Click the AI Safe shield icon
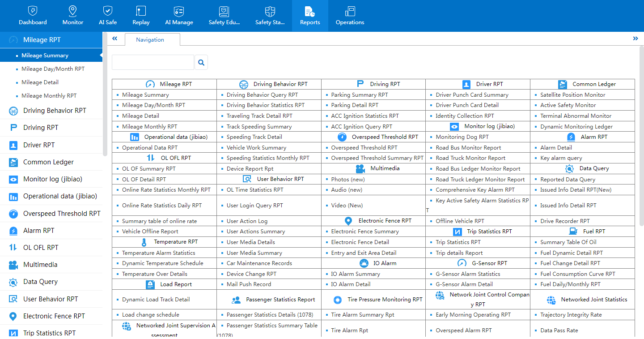The image size is (644, 339). pos(107,11)
